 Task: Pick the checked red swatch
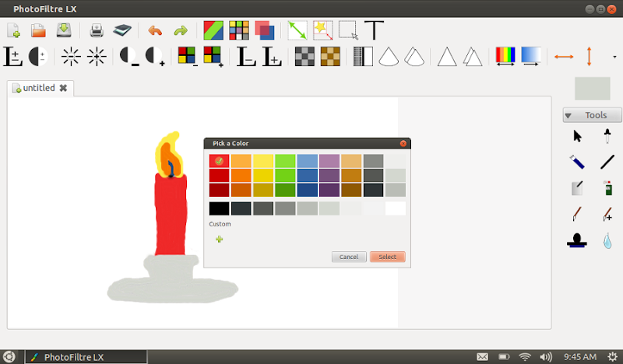(x=219, y=161)
